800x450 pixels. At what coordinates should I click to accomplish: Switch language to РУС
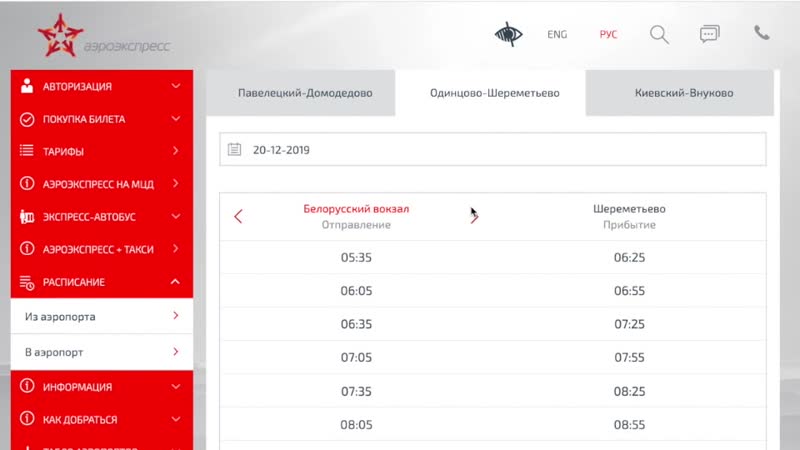608,34
